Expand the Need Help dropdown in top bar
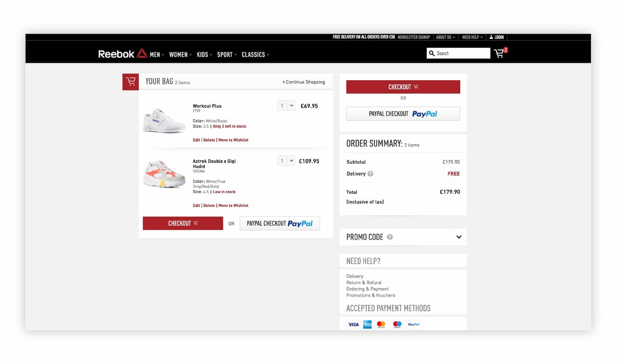Screen dimensions: 617x364 [472, 37]
